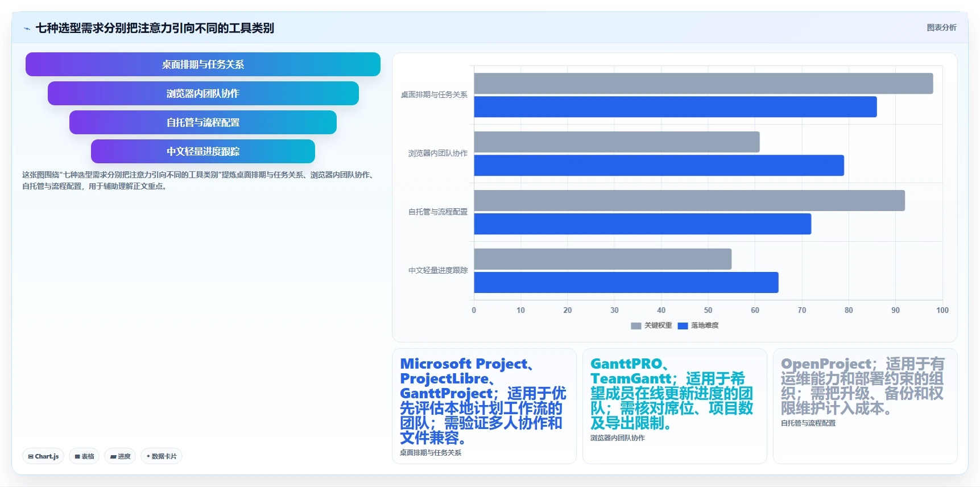Select the 桌面排期与任务关系 funnel bar
The width and height of the screenshot is (980, 487).
coord(203,64)
